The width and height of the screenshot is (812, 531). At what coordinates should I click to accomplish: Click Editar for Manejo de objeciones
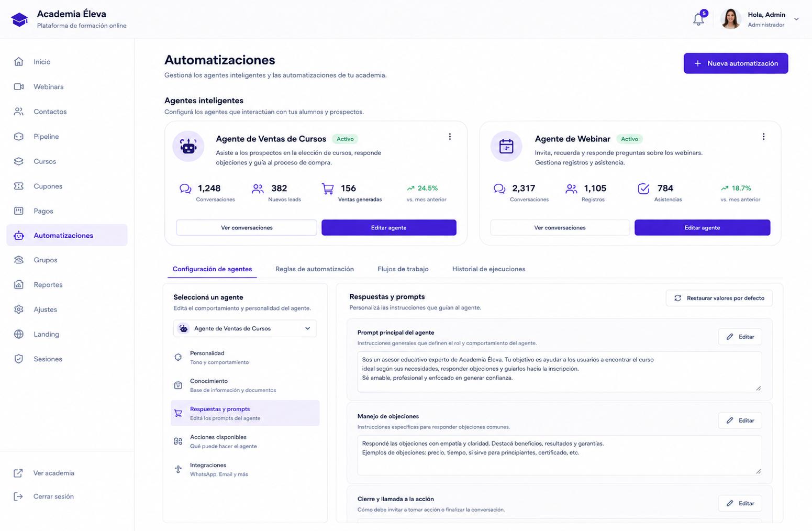[x=740, y=421]
